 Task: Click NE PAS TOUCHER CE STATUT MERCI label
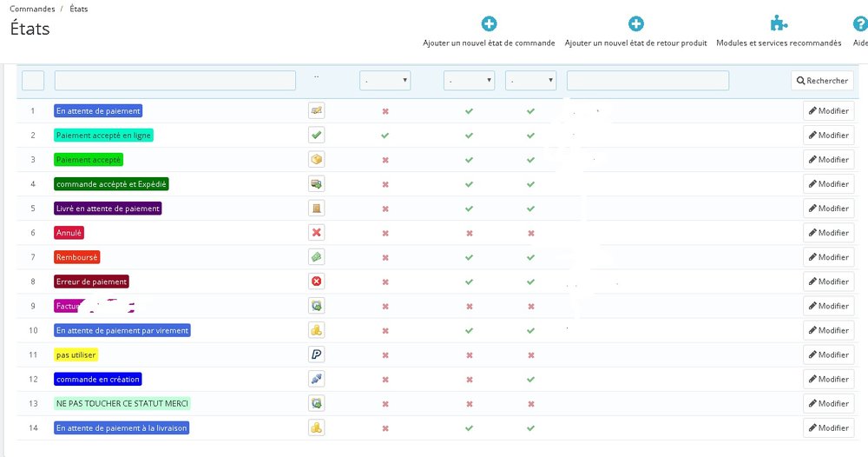pos(122,403)
